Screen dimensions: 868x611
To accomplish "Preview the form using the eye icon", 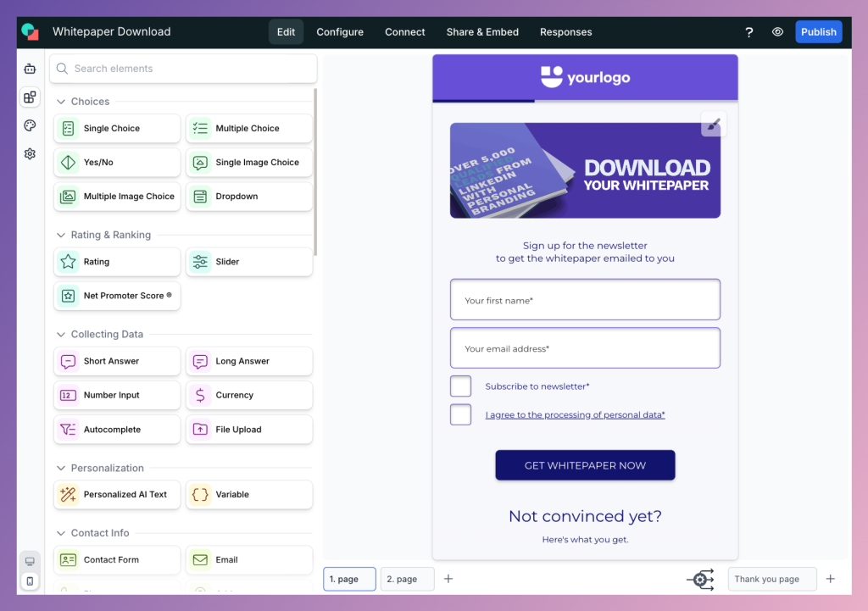I will (x=777, y=31).
